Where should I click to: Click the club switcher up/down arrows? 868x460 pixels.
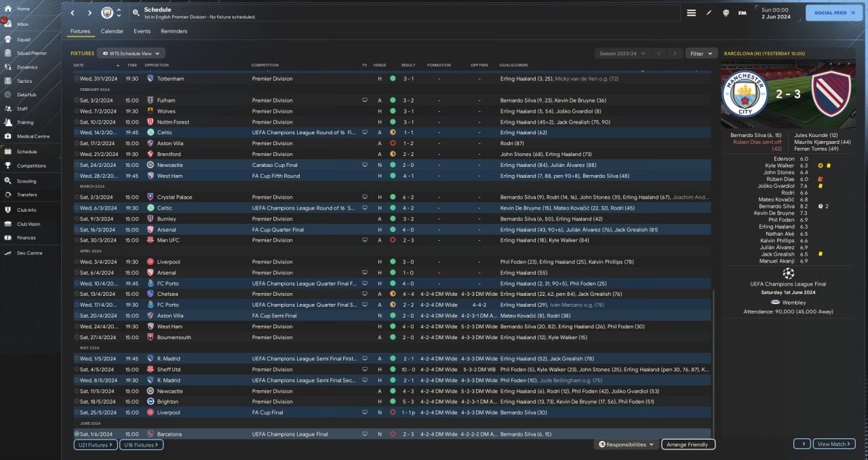(x=119, y=13)
